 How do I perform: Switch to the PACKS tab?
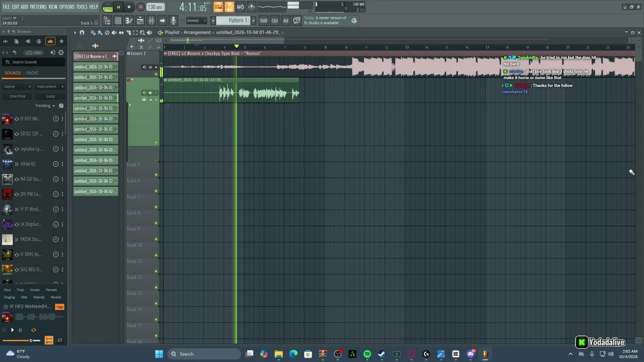pyautogui.click(x=32, y=73)
